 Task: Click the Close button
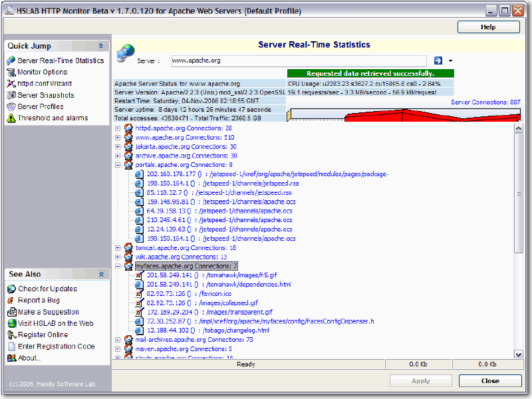[x=490, y=380]
